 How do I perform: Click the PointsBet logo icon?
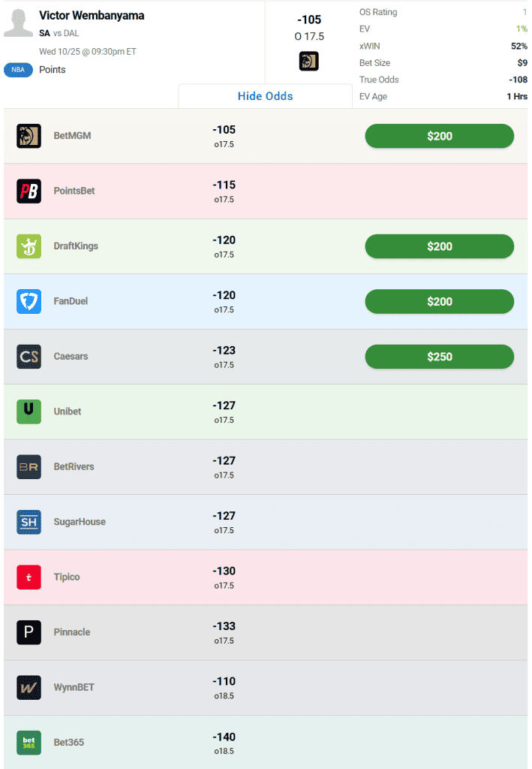[x=29, y=191]
